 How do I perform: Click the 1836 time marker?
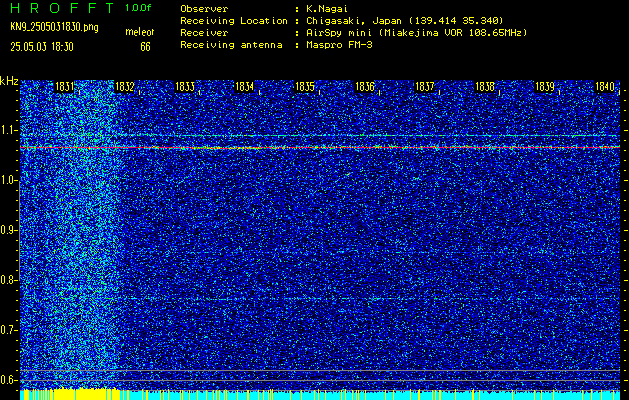coord(365,87)
